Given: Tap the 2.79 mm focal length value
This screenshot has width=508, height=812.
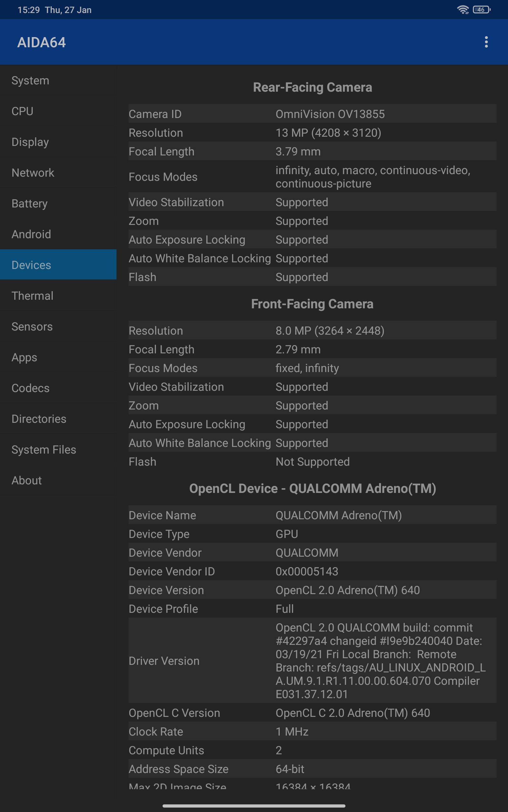Looking at the screenshot, I should [298, 350].
